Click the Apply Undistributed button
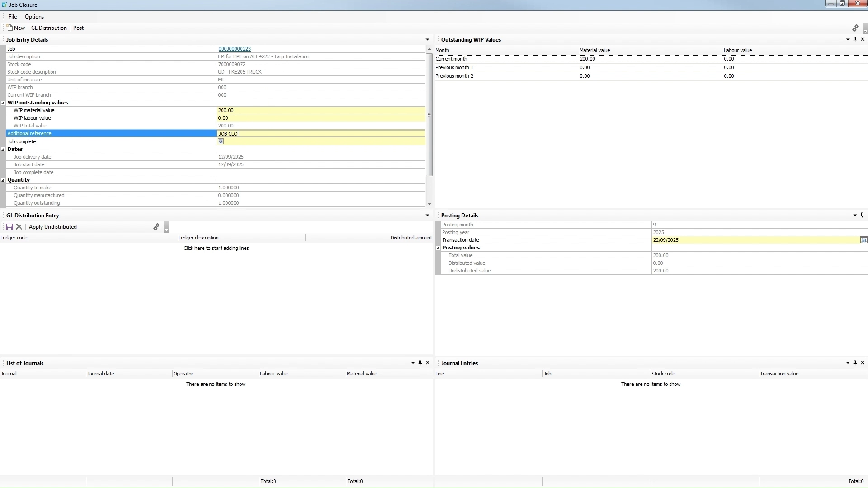868x488 pixels. [52, 227]
